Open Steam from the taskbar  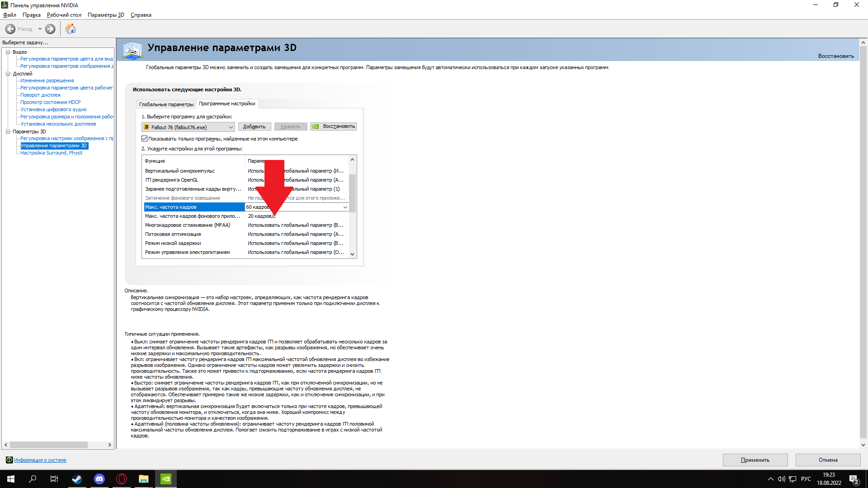[77, 479]
